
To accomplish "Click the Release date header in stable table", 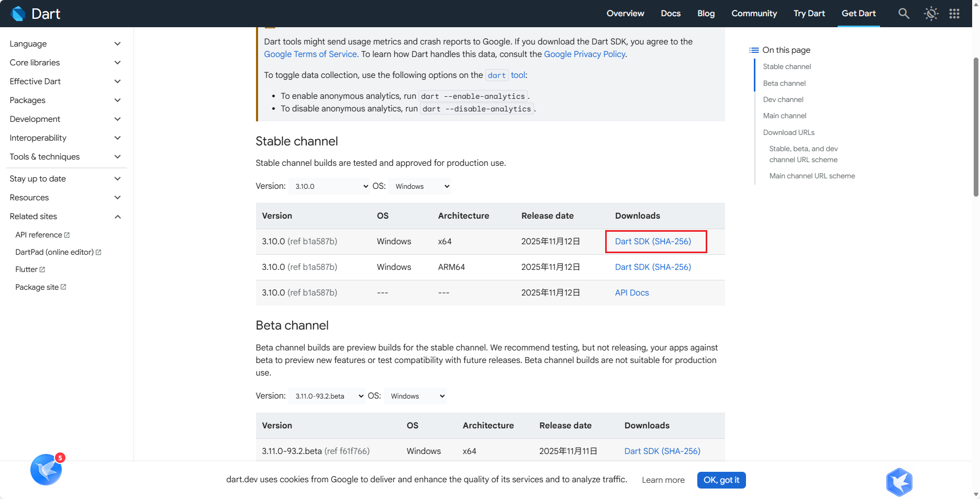I will click(x=548, y=216).
